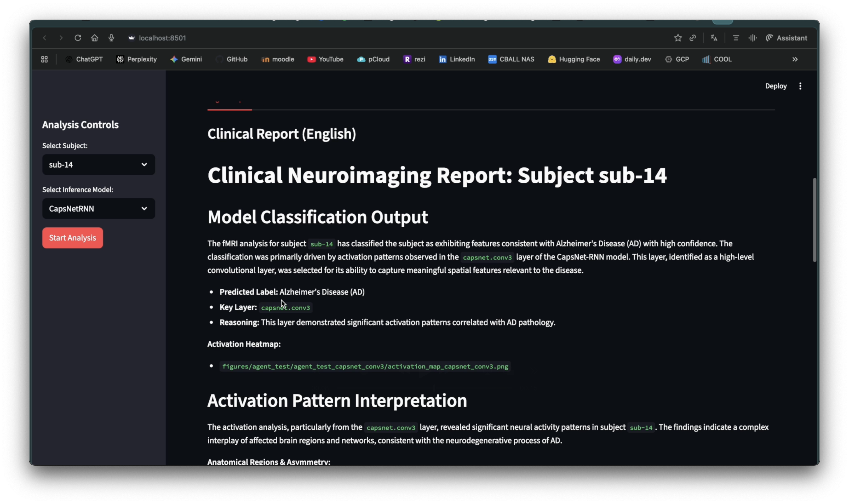Screen dimensions: 849x504
Task: Click the audio waveform icon
Action: click(753, 38)
